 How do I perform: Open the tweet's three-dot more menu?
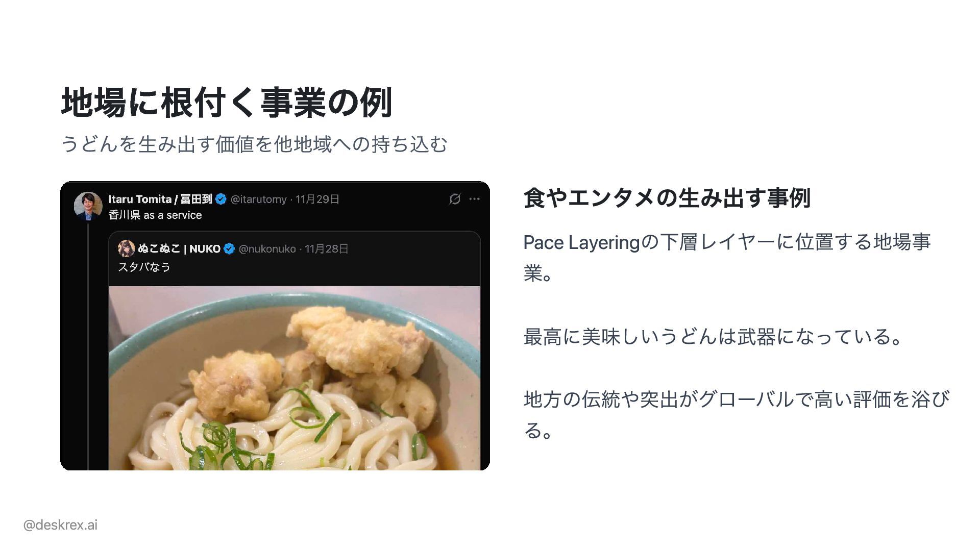point(475,199)
